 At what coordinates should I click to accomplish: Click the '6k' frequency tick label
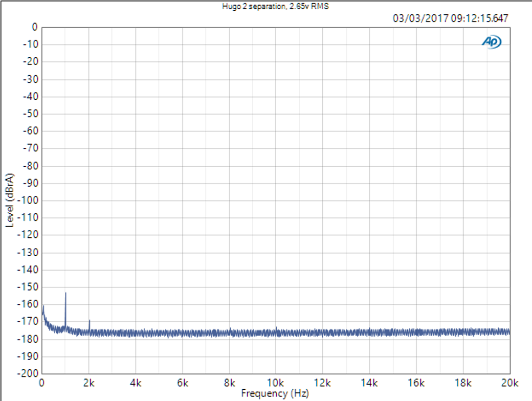point(183,383)
